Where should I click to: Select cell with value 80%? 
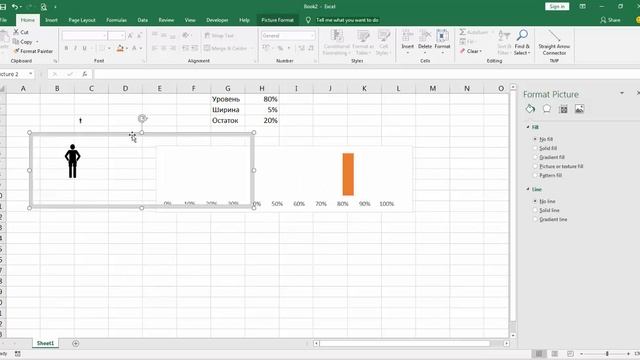(262, 99)
